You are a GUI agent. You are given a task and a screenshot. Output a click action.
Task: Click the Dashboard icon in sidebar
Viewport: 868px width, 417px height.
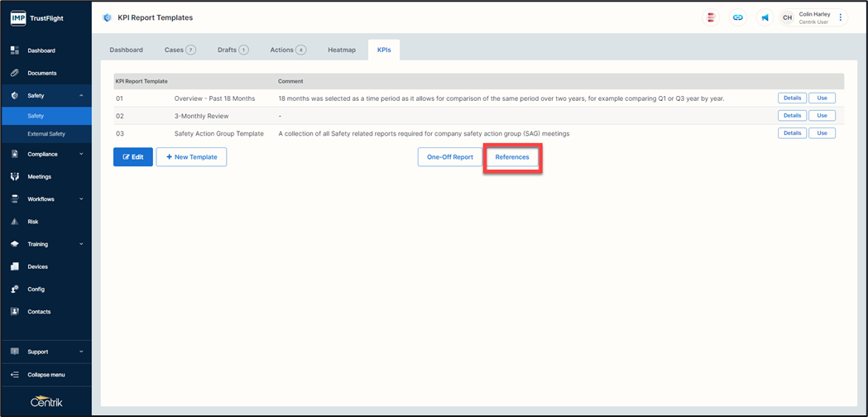coord(15,50)
